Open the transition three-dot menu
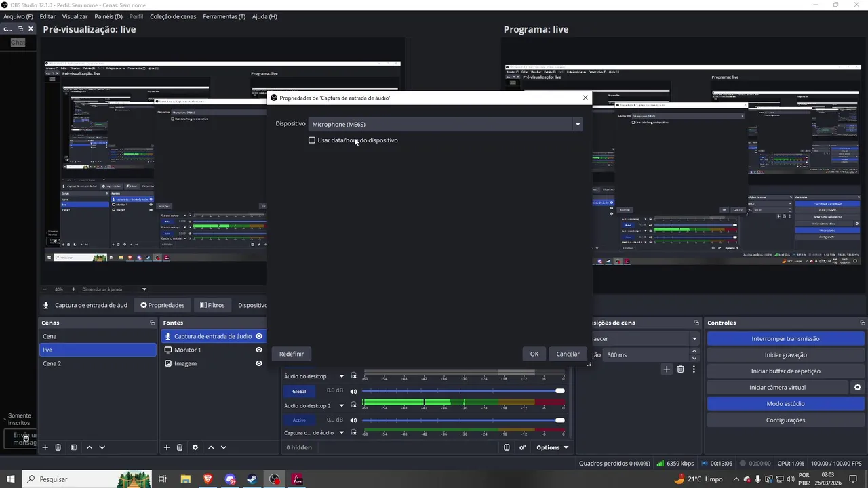868x488 pixels. pos(694,369)
